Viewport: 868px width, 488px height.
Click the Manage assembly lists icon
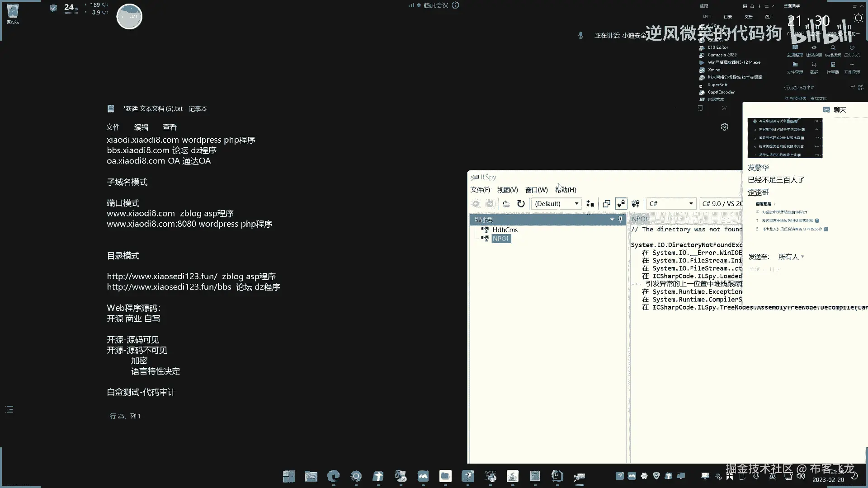pyautogui.click(x=590, y=204)
